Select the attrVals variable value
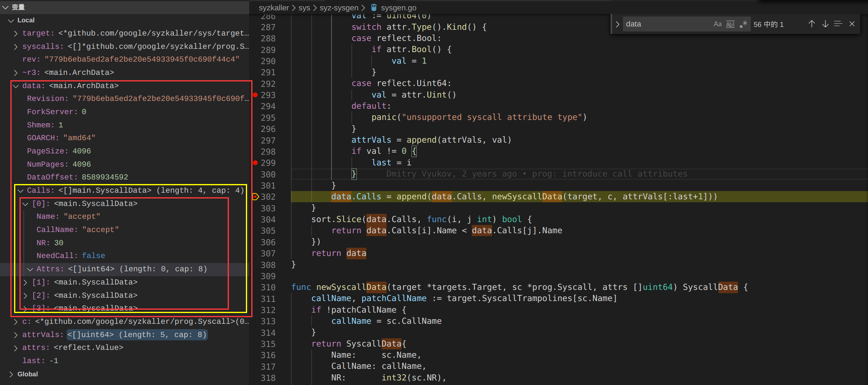Screen dimensions: 868x385 pos(137,335)
